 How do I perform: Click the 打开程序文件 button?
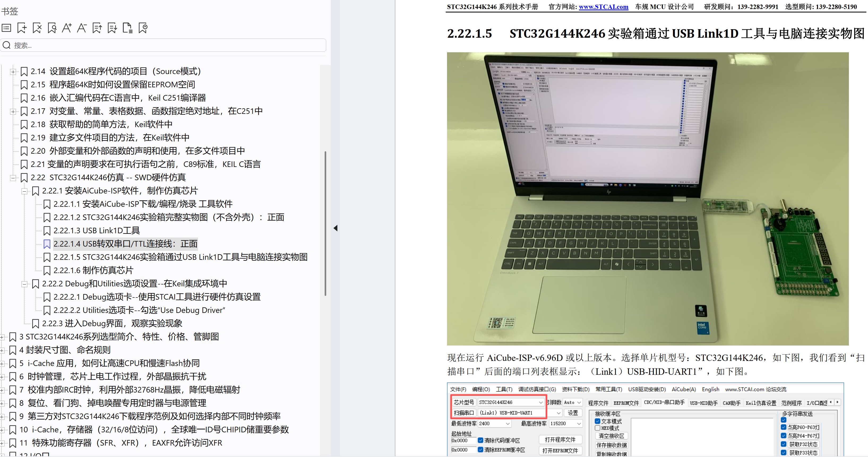(560, 439)
